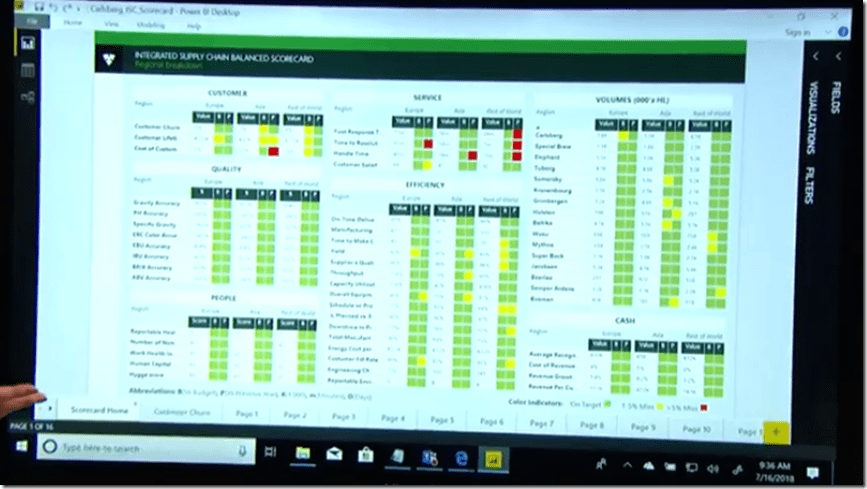Image resolution: width=867 pixels, height=489 pixels.
Task: Go to the Page 5 tab
Action: tap(443, 420)
